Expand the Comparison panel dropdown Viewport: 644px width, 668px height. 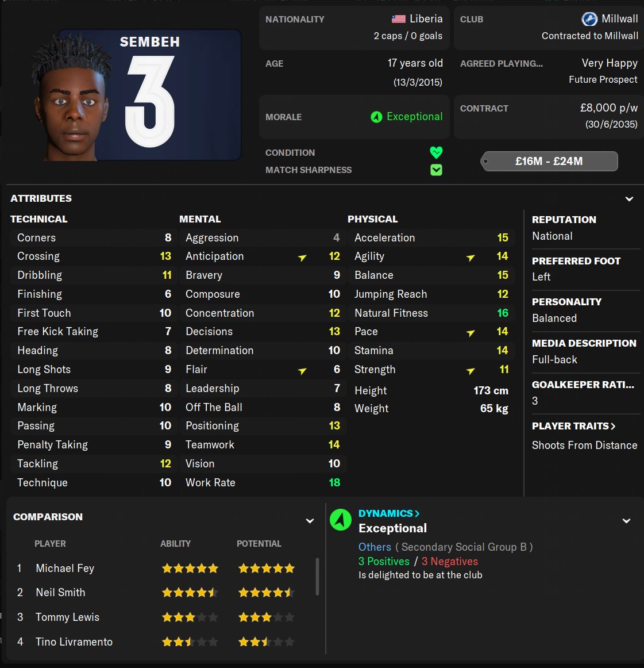[x=310, y=521]
